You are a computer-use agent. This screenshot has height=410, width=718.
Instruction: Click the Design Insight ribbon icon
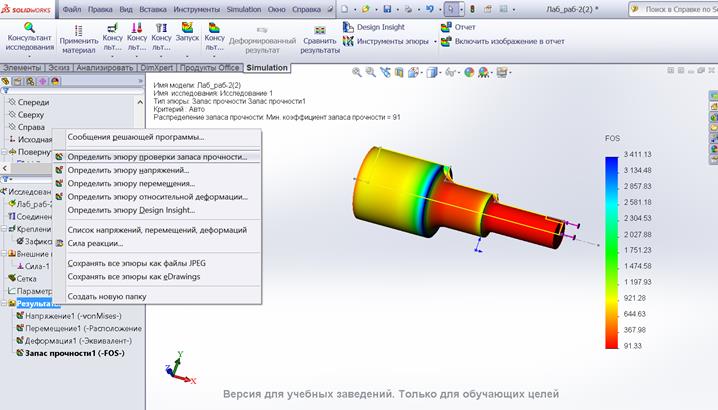(x=348, y=27)
